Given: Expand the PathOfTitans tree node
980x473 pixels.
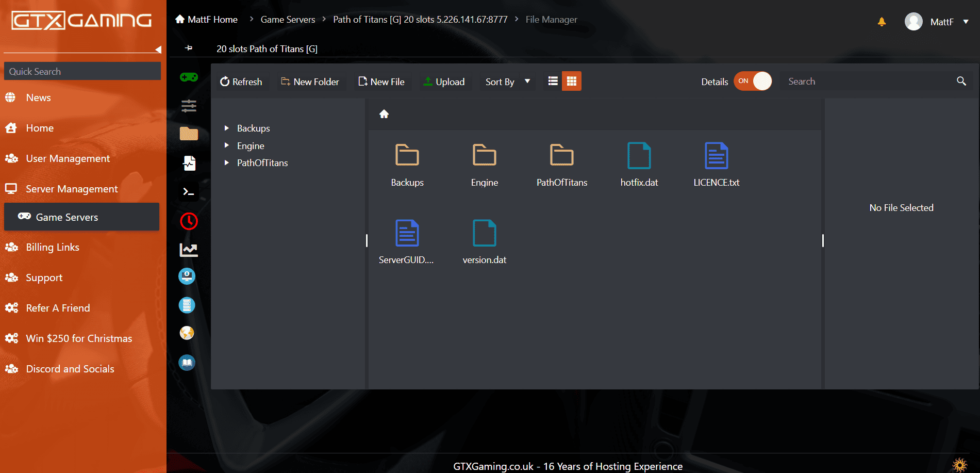Looking at the screenshot, I should [226, 162].
